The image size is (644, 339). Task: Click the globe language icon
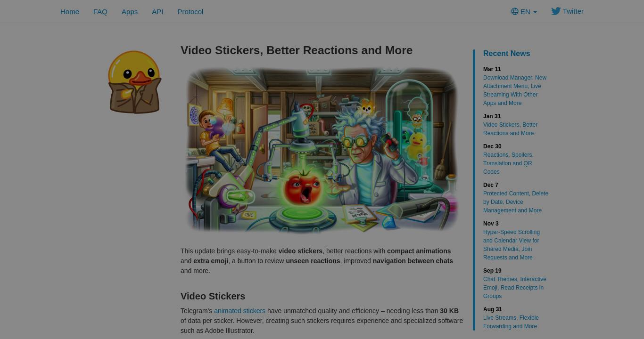[x=515, y=11]
